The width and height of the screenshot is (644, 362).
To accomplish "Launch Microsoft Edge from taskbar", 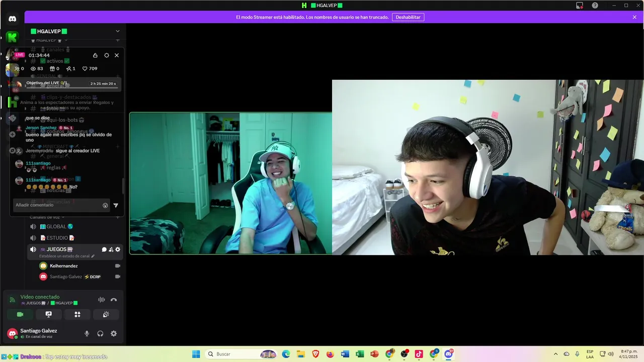I will (x=286, y=354).
